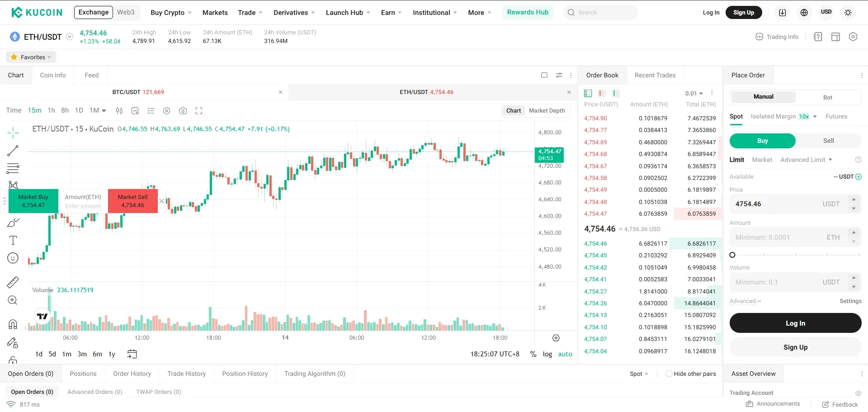868x412 pixels.
Task: Decrease the Volume with stepper down arrow
Action: tap(854, 287)
